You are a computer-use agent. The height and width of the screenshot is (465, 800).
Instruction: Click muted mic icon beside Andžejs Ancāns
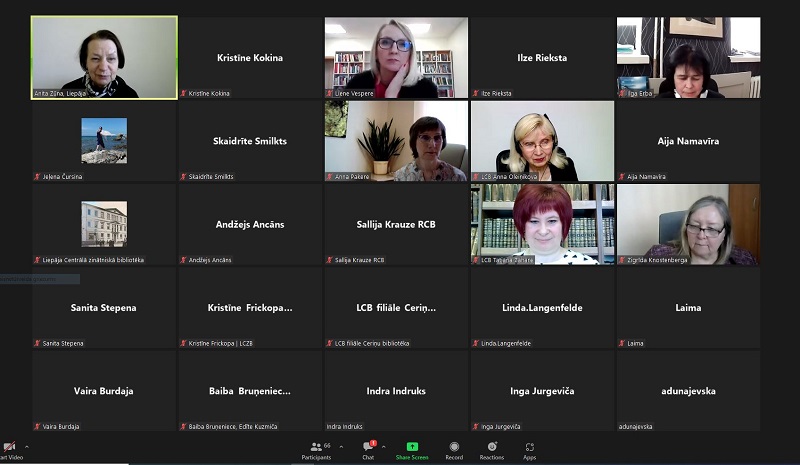pyautogui.click(x=184, y=260)
